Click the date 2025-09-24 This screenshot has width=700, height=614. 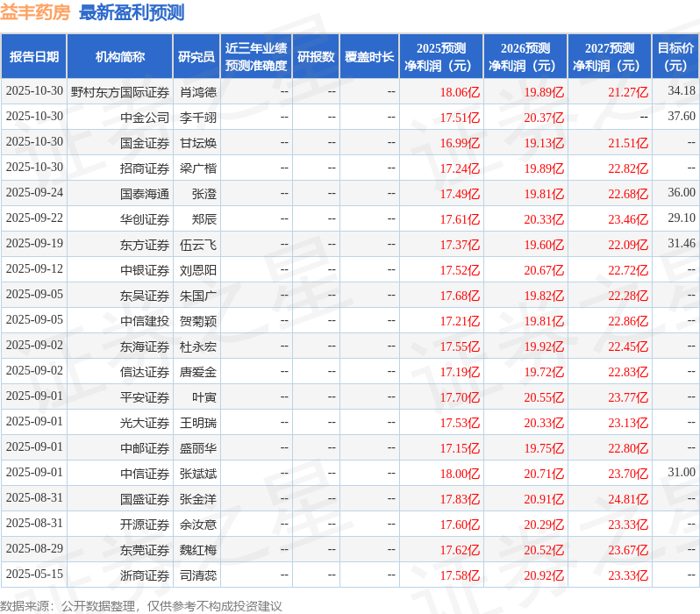(34, 192)
